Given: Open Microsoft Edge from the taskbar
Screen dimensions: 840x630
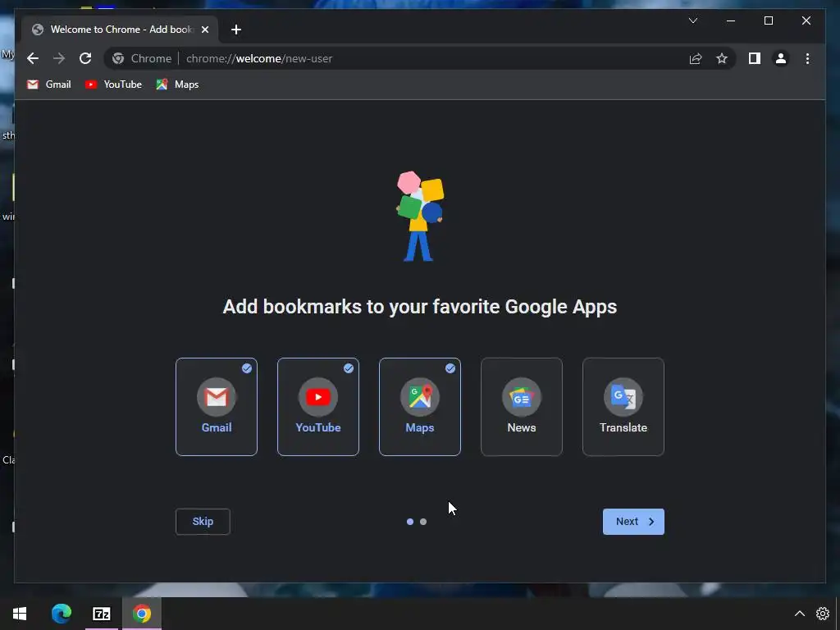Looking at the screenshot, I should click(61, 614).
